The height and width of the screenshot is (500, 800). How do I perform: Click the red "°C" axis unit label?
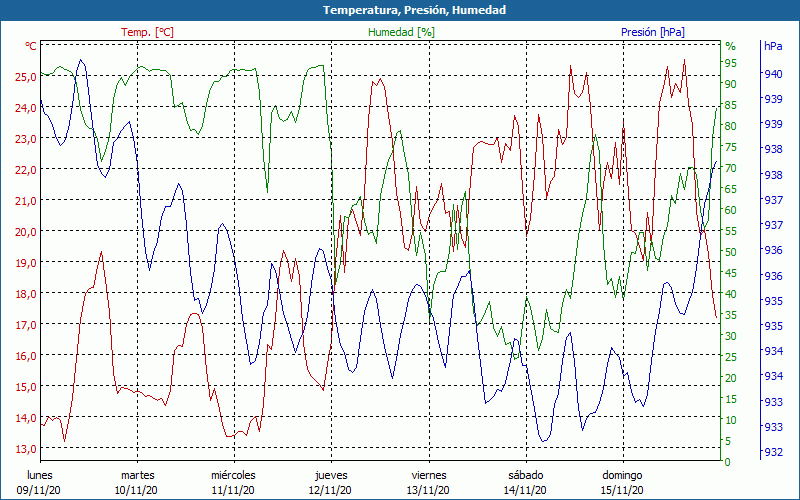(x=31, y=46)
